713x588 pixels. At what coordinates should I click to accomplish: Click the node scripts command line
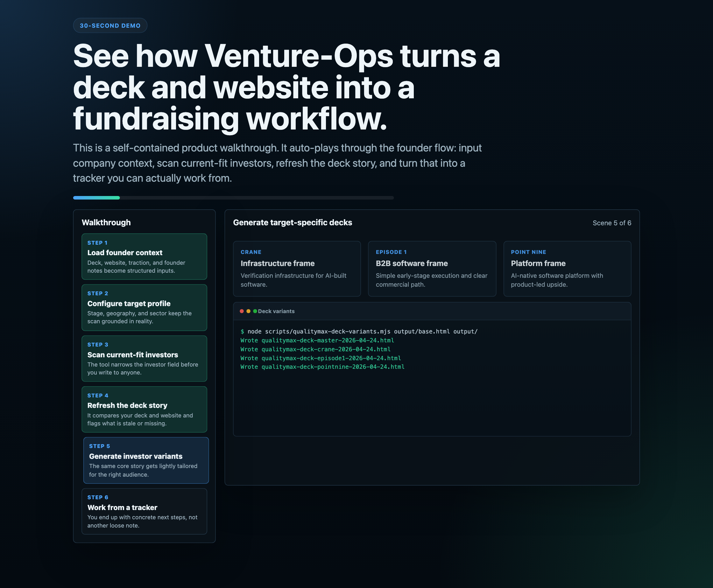pos(359,331)
